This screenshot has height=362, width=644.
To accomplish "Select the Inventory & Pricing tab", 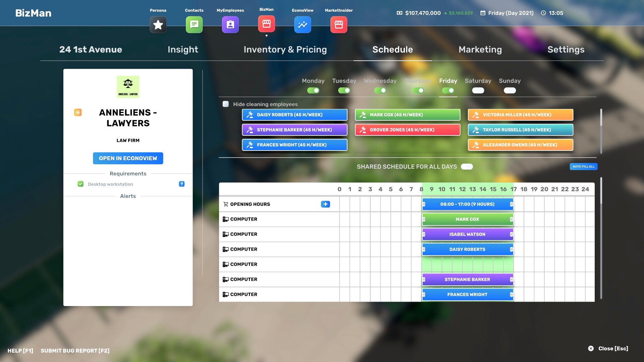I will pyautogui.click(x=285, y=50).
